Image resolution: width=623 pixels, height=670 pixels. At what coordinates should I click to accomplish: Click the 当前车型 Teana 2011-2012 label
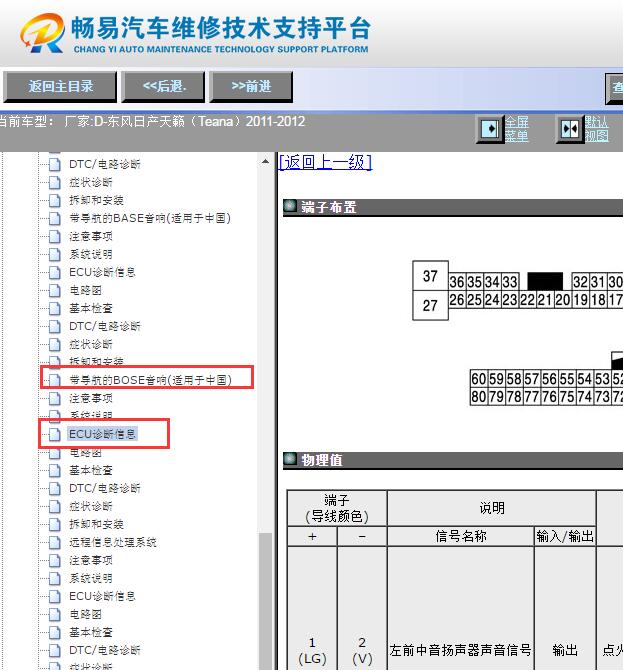click(x=152, y=122)
